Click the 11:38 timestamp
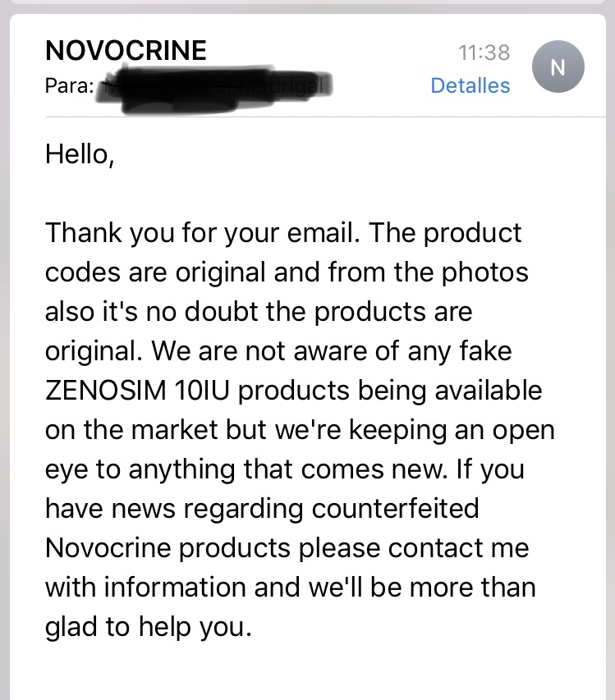This screenshot has width=615, height=700. (x=484, y=53)
